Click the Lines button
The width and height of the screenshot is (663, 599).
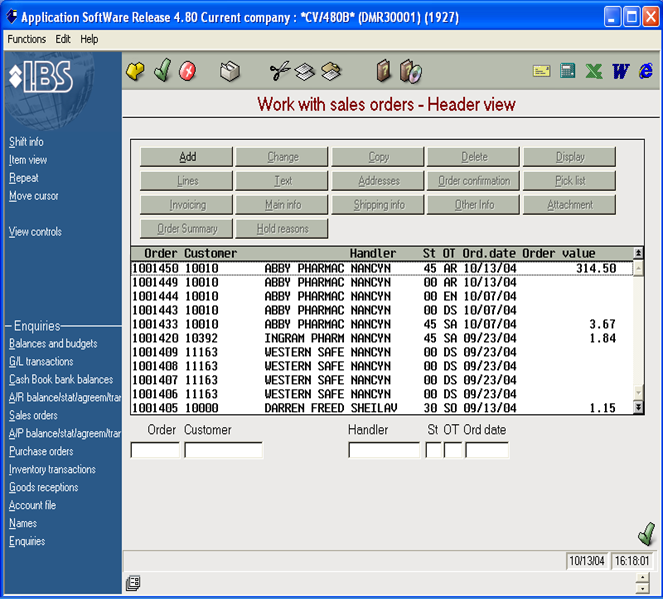(x=186, y=181)
